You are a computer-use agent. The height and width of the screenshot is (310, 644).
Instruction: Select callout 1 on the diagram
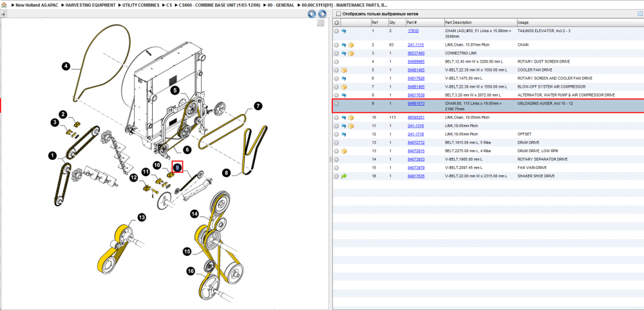52,155
